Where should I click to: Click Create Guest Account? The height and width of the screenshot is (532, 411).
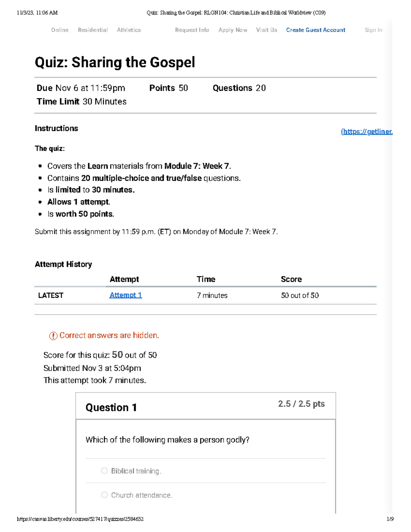coord(316,30)
